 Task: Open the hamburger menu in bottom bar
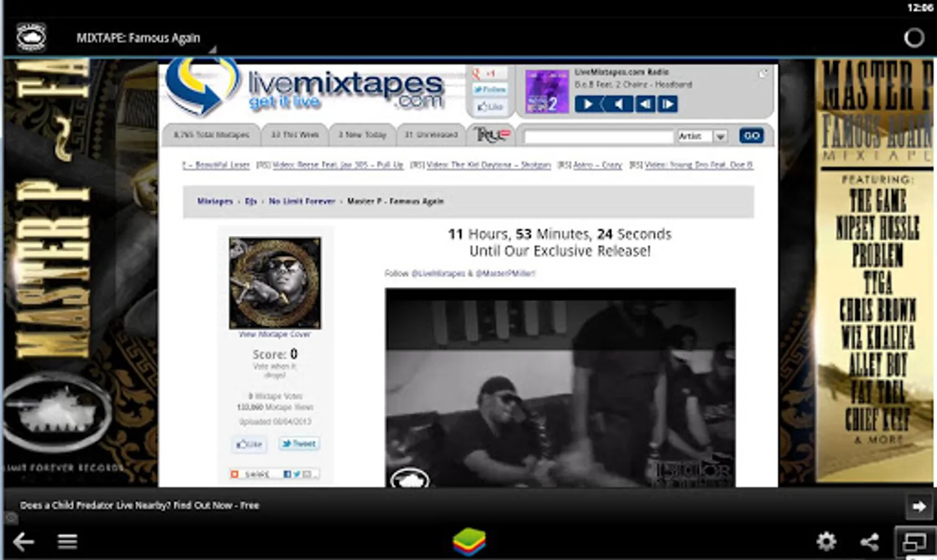(x=67, y=541)
